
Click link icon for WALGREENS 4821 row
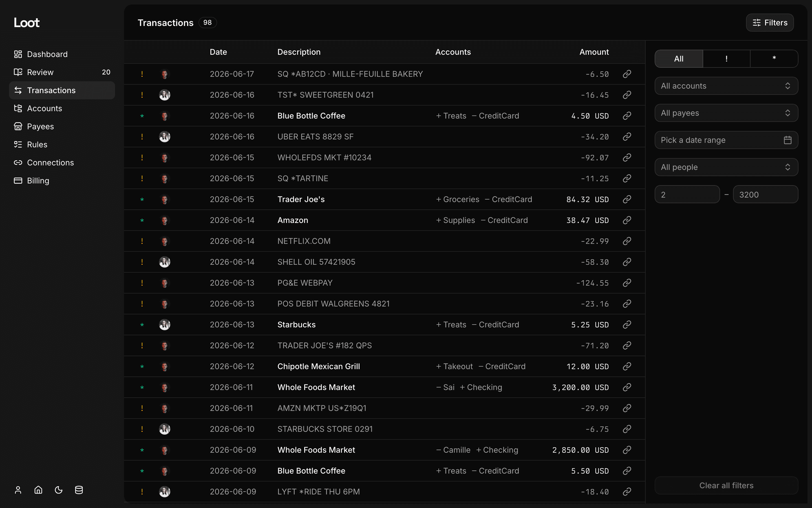(627, 304)
